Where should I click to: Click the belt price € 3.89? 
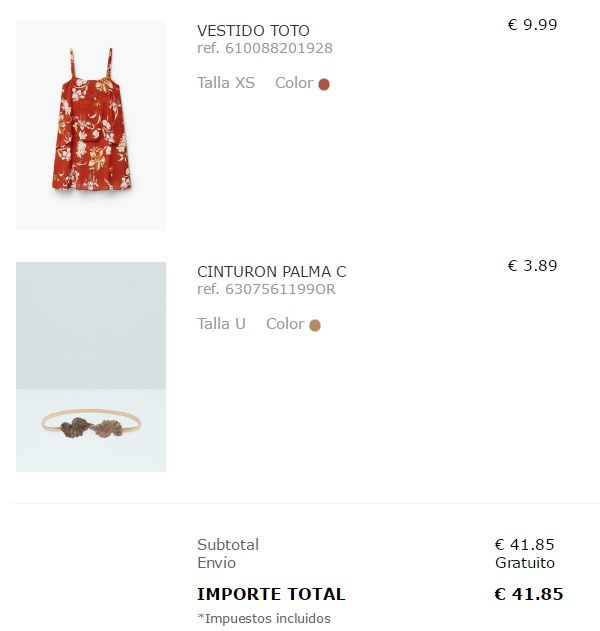coord(532,266)
